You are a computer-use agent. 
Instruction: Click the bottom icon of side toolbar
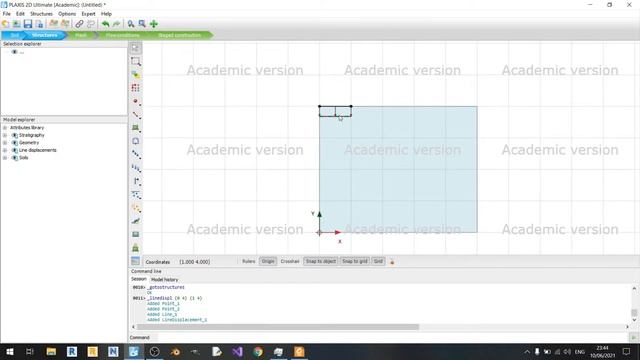tap(136, 261)
